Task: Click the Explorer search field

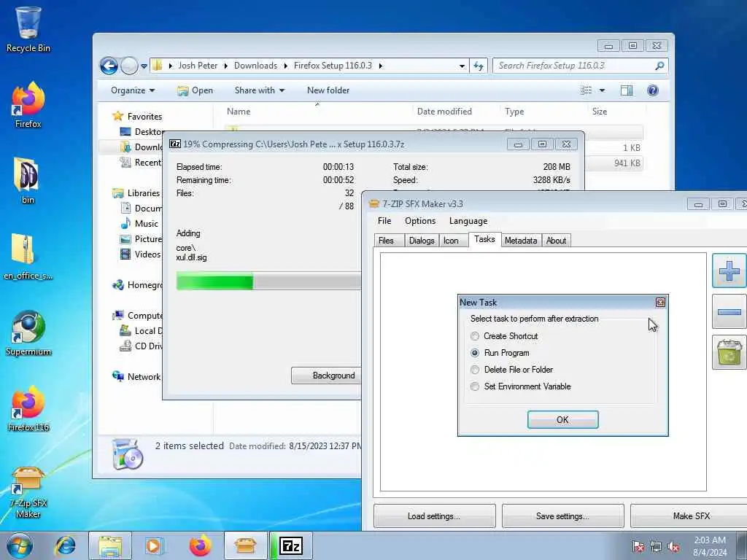Action: [580, 66]
